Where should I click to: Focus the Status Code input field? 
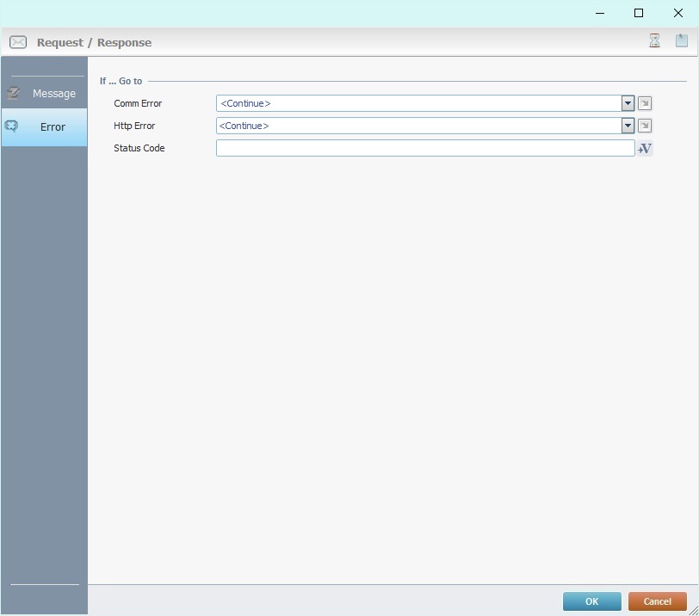coord(424,148)
